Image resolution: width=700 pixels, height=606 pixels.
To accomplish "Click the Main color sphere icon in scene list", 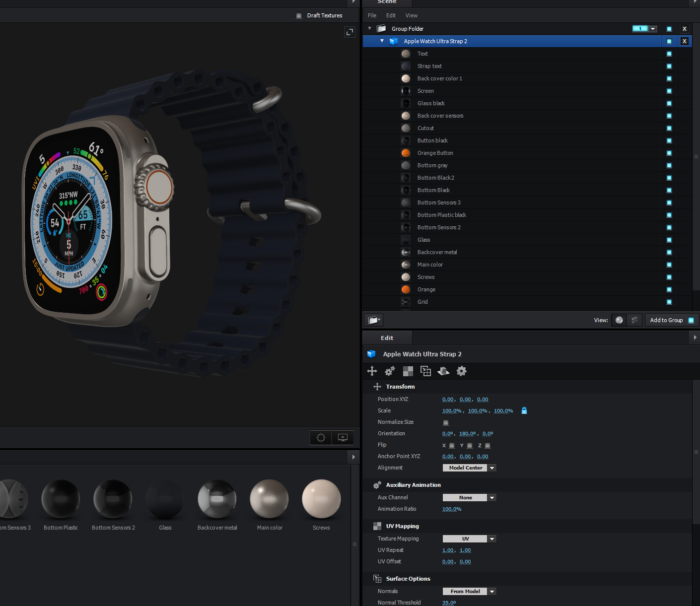I will 406,265.
